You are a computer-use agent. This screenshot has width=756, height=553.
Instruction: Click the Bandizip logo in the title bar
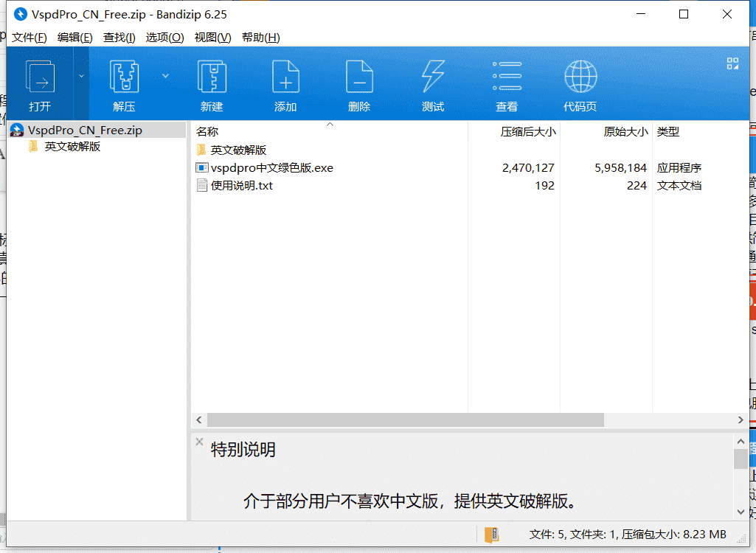20,15
